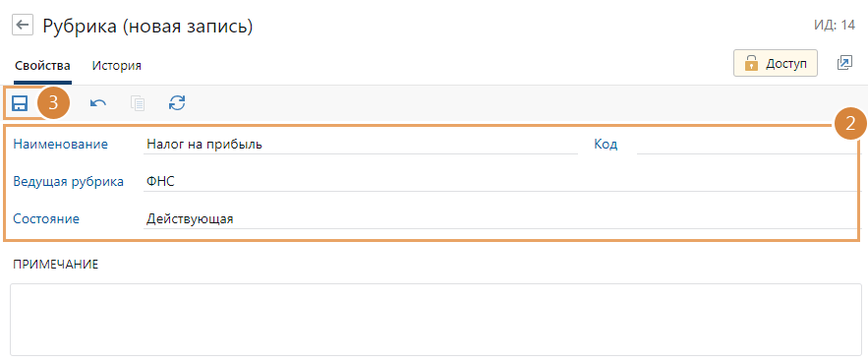Open the Состояние field showing Действующая

click(500, 218)
